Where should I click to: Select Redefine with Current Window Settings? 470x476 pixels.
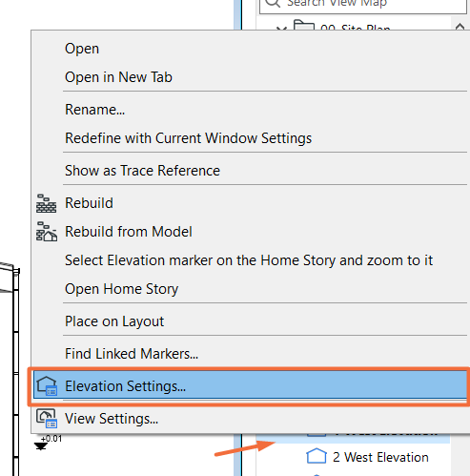click(x=188, y=138)
